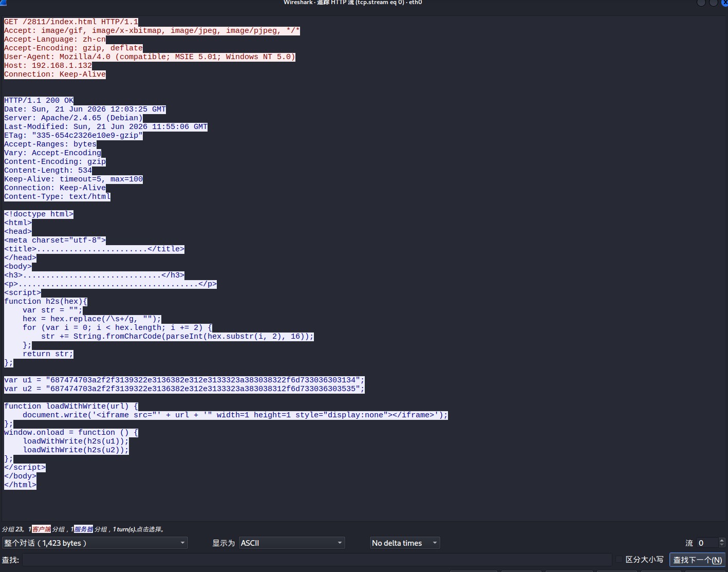This screenshot has width=728, height=572.
Task: Click the Content-Type: text/html line
Action: pos(57,196)
